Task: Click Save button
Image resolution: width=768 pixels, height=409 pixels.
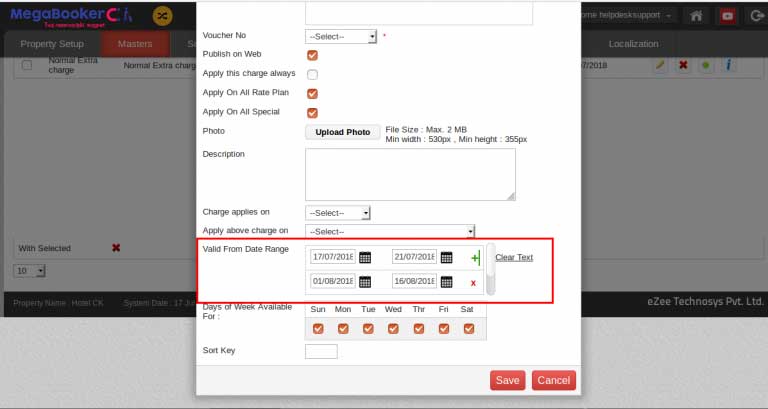Action: (507, 380)
